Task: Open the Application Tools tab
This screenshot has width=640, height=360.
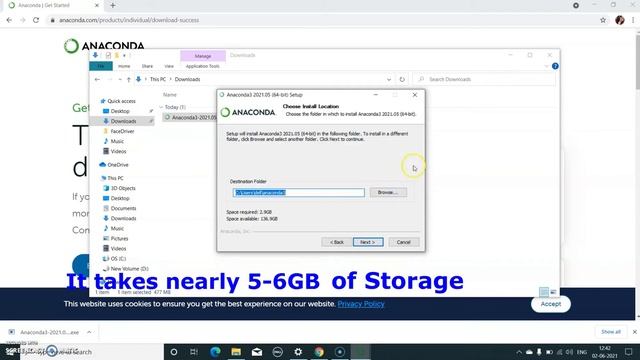Action: (202, 66)
